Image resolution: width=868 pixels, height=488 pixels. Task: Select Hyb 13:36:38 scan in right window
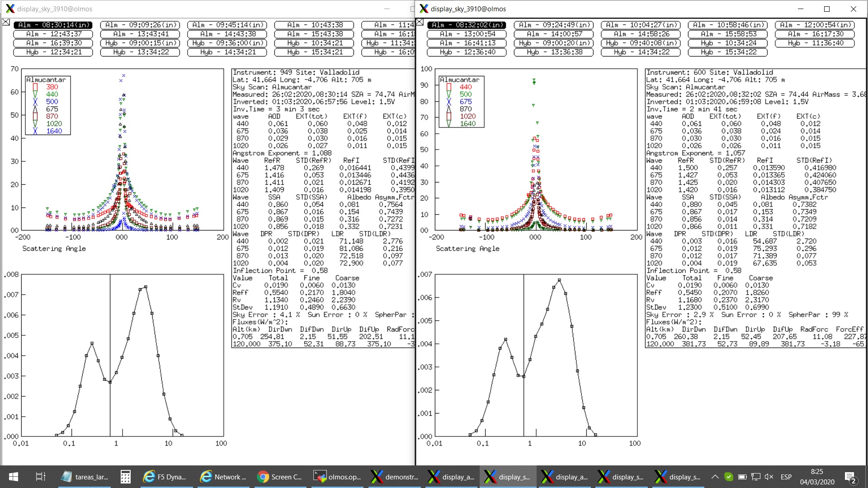(554, 52)
